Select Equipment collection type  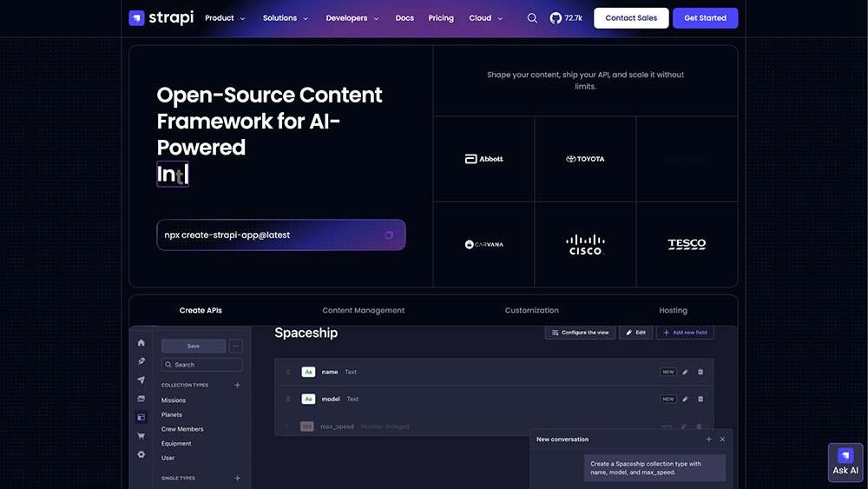pos(176,444)
